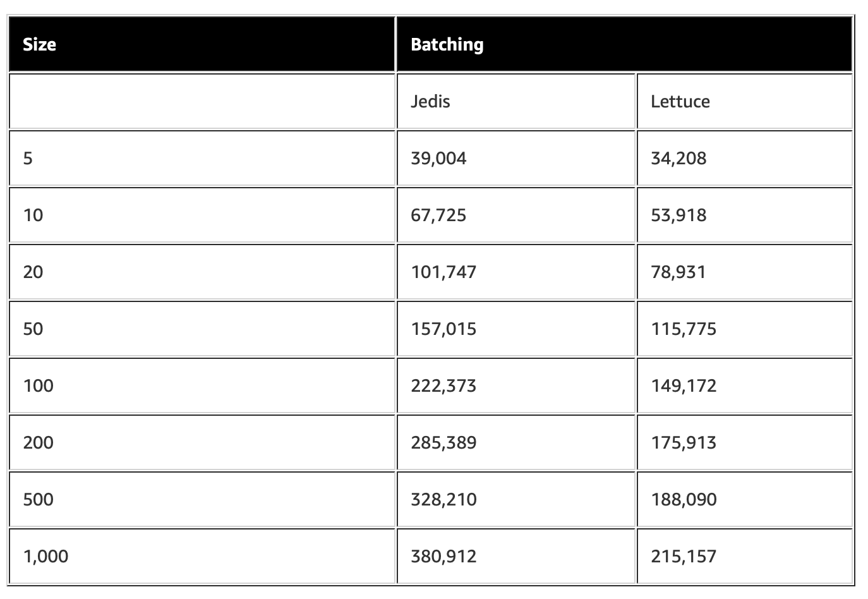Select the size 1,000 row cell
Screen dimensions: 868x599
coord(202,556)
